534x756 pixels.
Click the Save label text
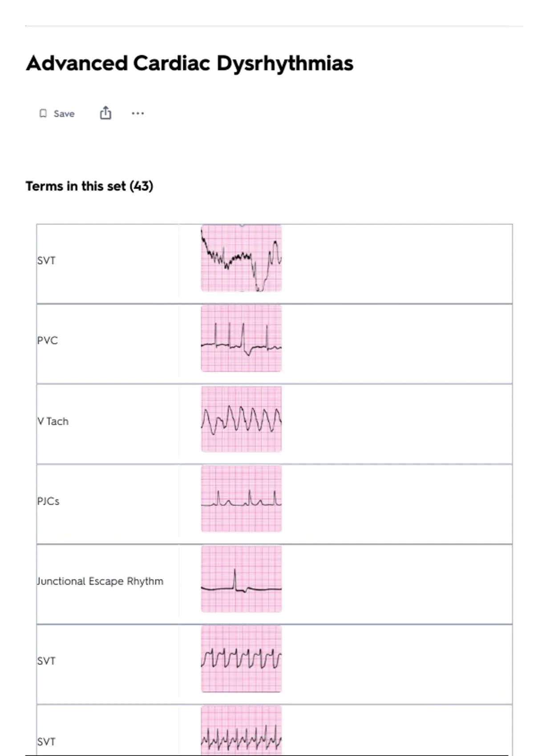64,114
